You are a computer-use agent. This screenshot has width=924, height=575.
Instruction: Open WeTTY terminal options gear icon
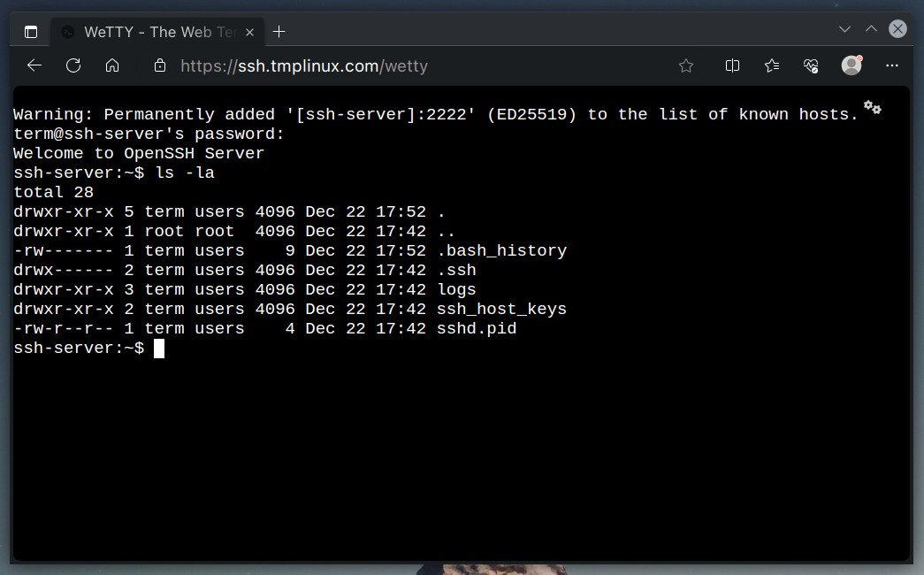[x=872, y=107]
